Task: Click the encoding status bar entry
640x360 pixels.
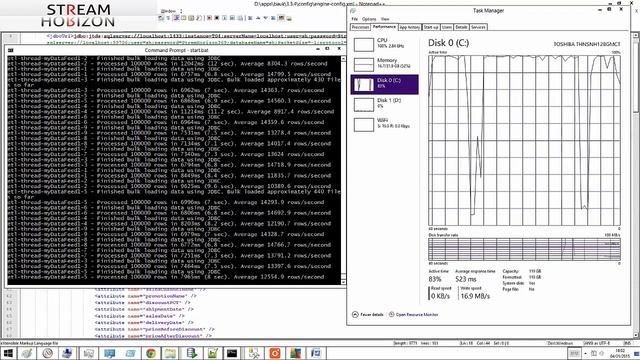Action: point(597,343)
